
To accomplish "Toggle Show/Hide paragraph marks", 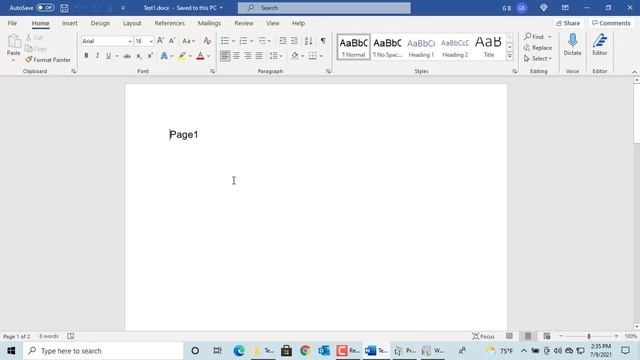I will point(323,40).
